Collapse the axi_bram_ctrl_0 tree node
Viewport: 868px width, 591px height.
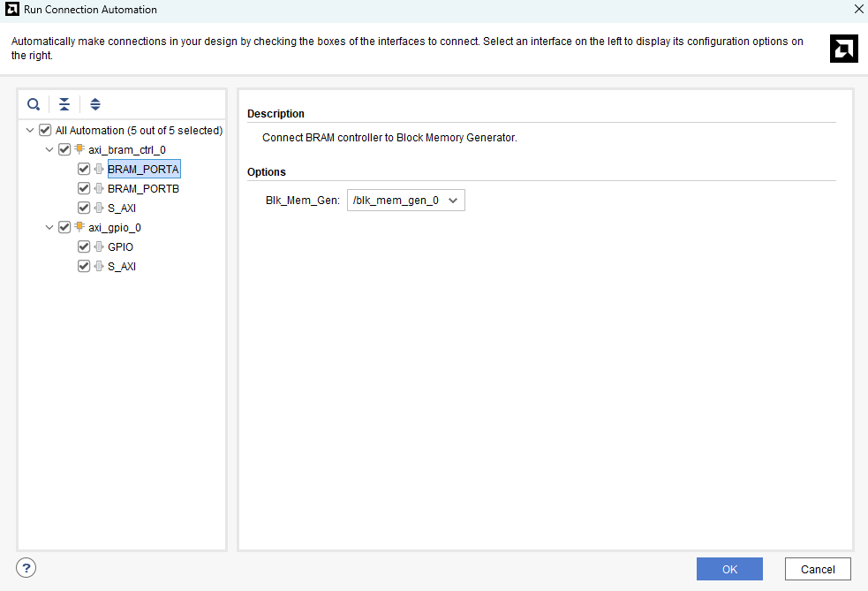pyautogui.click(x=49, y=150)
